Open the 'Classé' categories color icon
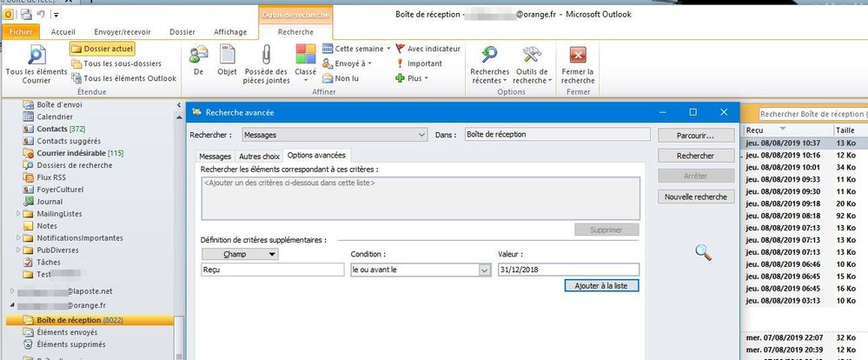The height and width of the screenshot is (360, 868). pos(306,55)
